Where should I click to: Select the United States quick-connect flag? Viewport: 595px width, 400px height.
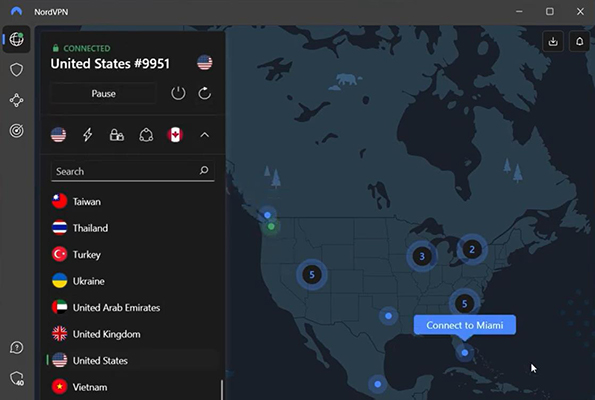pyautogui.click(x=58, y=135)
